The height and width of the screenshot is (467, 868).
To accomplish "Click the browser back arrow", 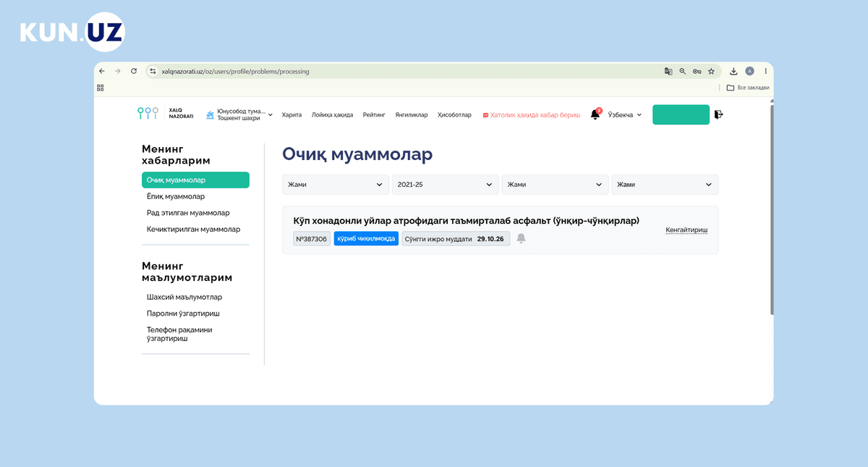I will (x=102, y=71).
